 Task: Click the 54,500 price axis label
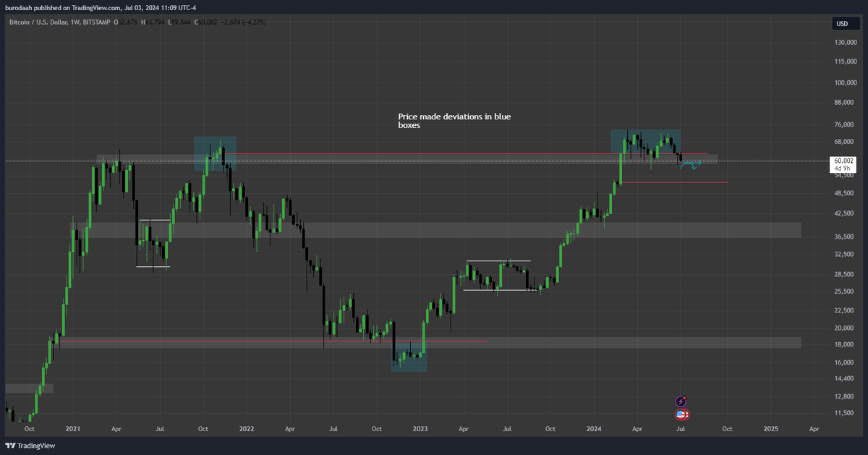click(843, 175)
